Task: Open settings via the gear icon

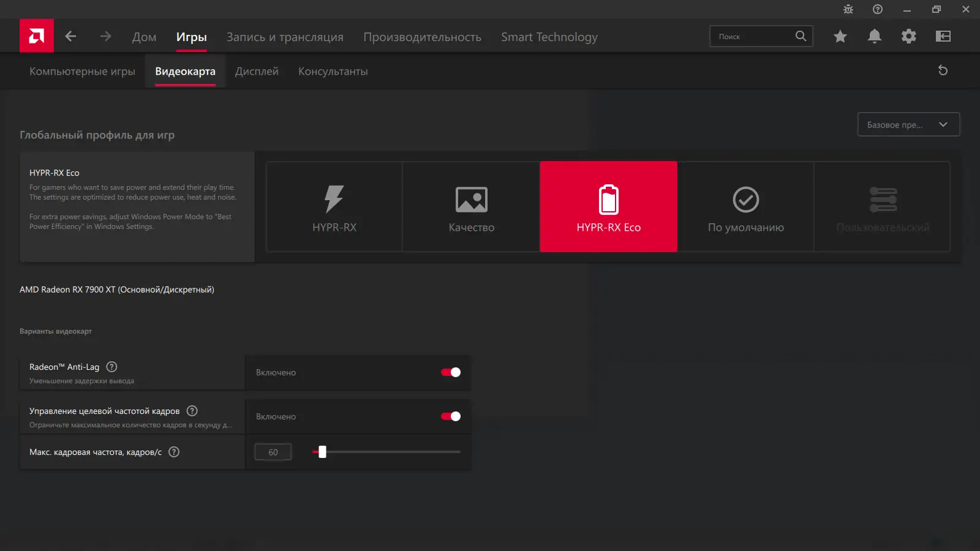Action: click(909, 36)
